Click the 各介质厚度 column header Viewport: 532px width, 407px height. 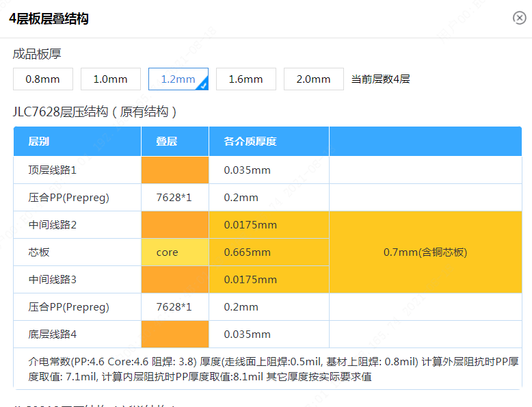[250, 142]
